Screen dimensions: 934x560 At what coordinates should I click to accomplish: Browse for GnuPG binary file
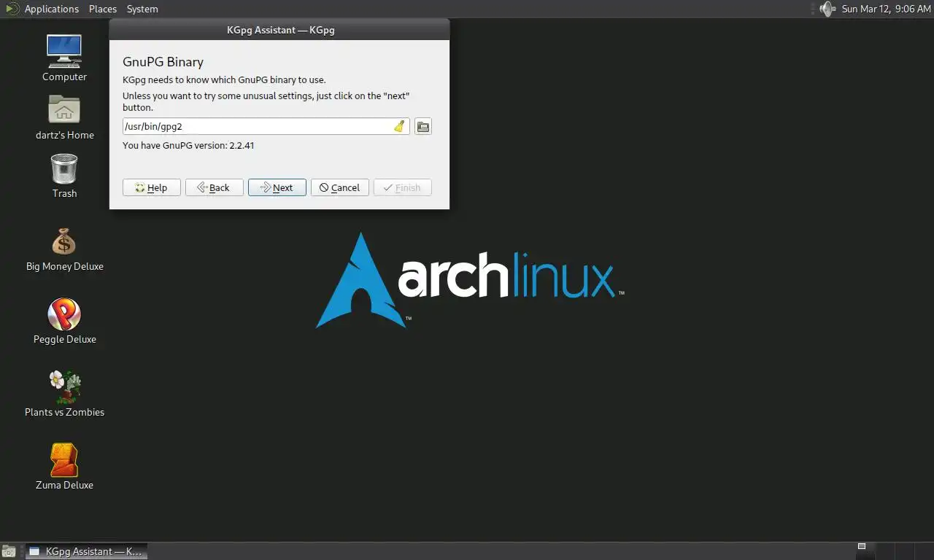point(423,126)
